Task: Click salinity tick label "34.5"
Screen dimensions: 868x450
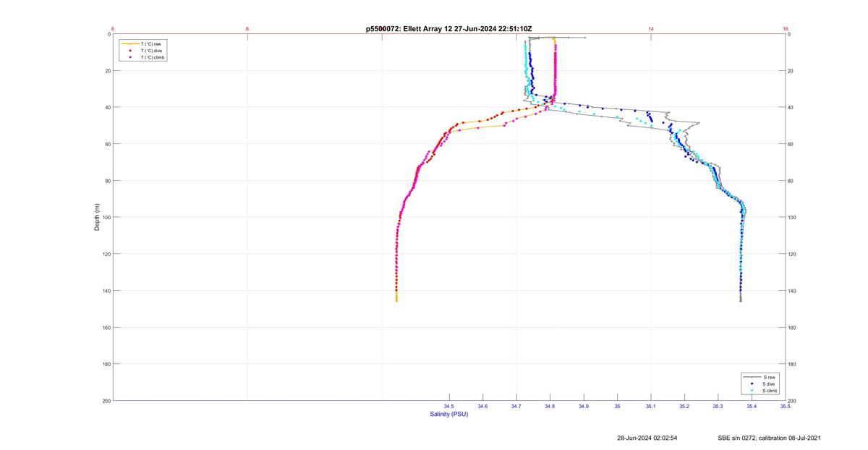Action: click(x=449, y=407)
